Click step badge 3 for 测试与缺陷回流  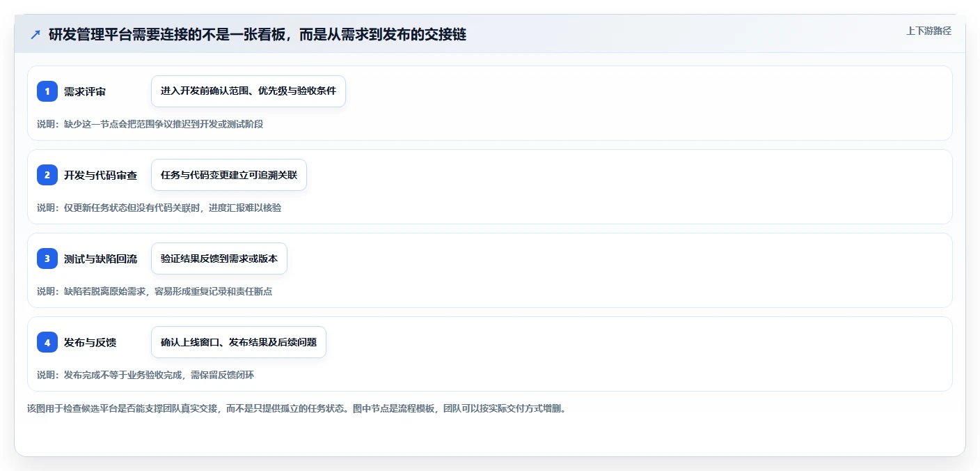click(47, 258)
